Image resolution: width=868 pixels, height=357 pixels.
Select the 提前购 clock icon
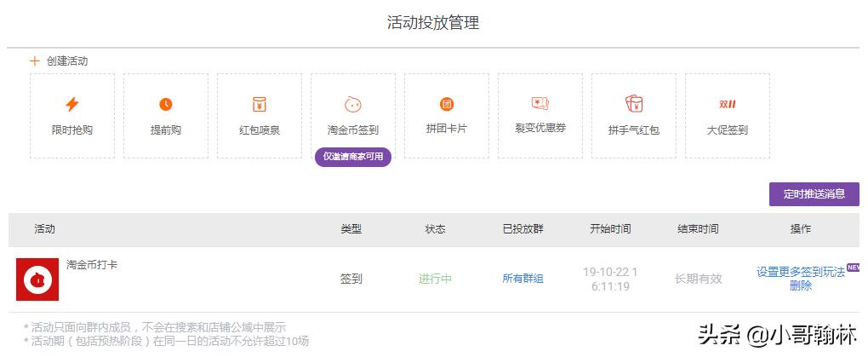pyautogui.click(x=166, y=104)
